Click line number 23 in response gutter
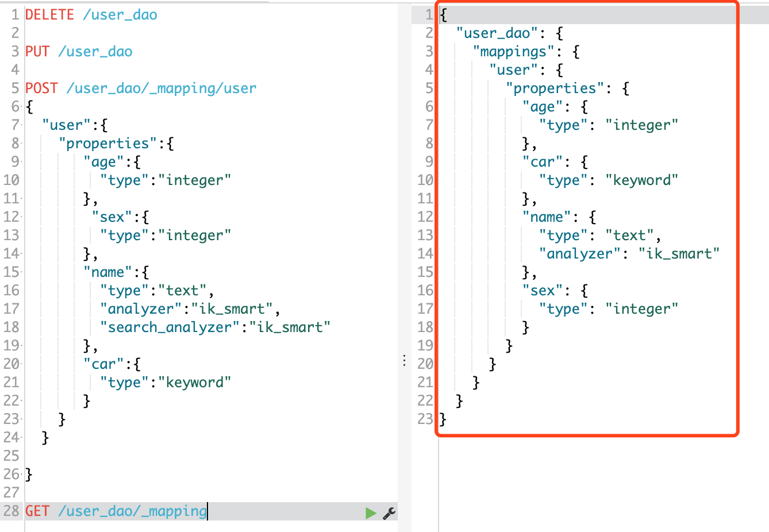769x532 pixels. pyautogui.click(x=425, y=419)
